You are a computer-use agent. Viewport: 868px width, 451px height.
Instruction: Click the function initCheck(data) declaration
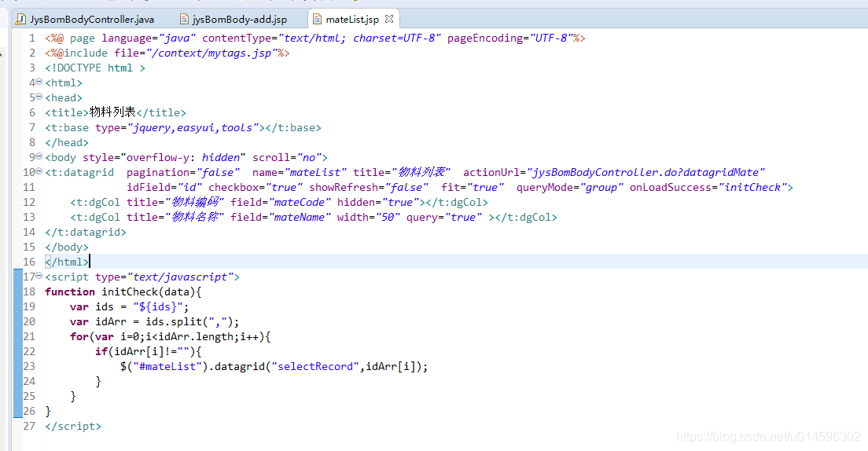click(x=123, y=291)
